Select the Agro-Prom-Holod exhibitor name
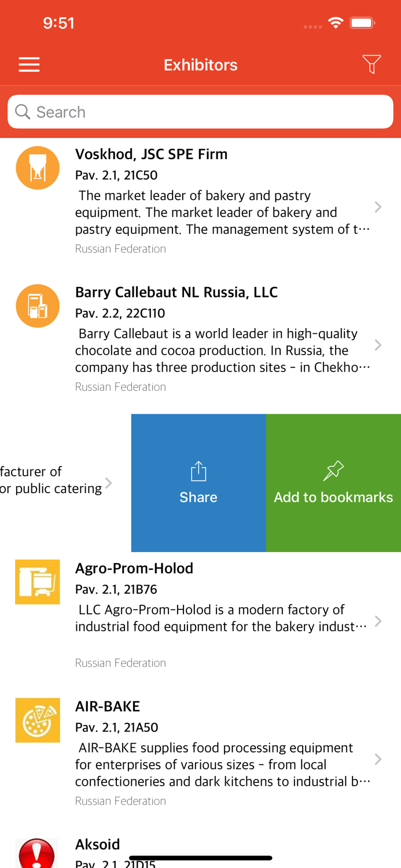The image size is (401, 868). [x=134, y=568]
